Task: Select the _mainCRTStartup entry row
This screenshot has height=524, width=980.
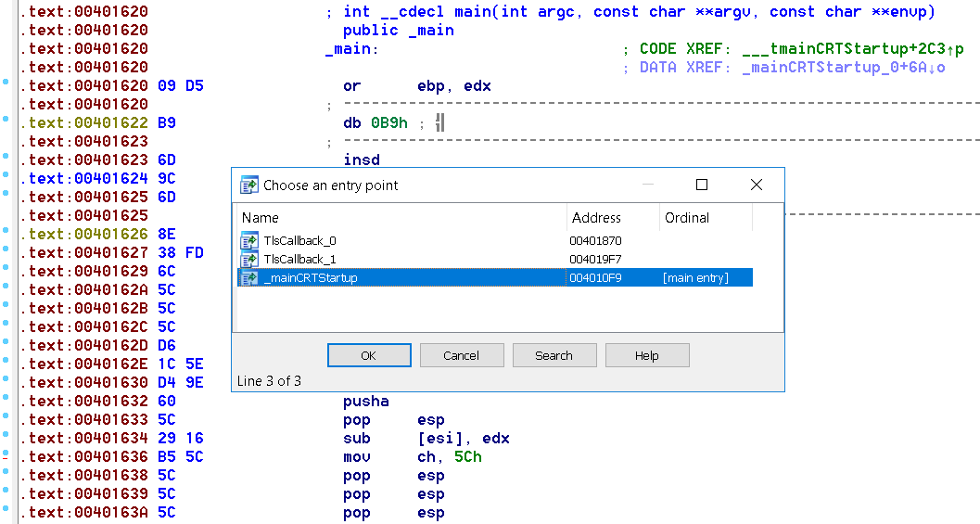Action: (x=495, y=277)
